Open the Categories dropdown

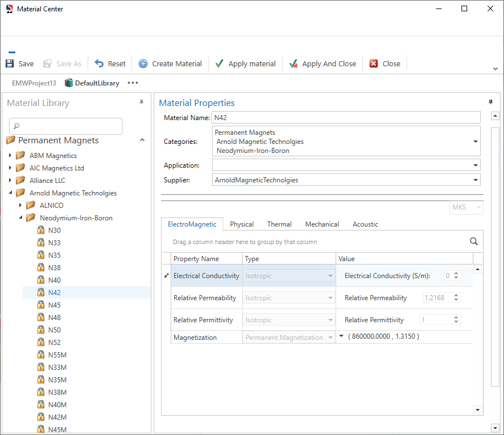click(476, 142)
